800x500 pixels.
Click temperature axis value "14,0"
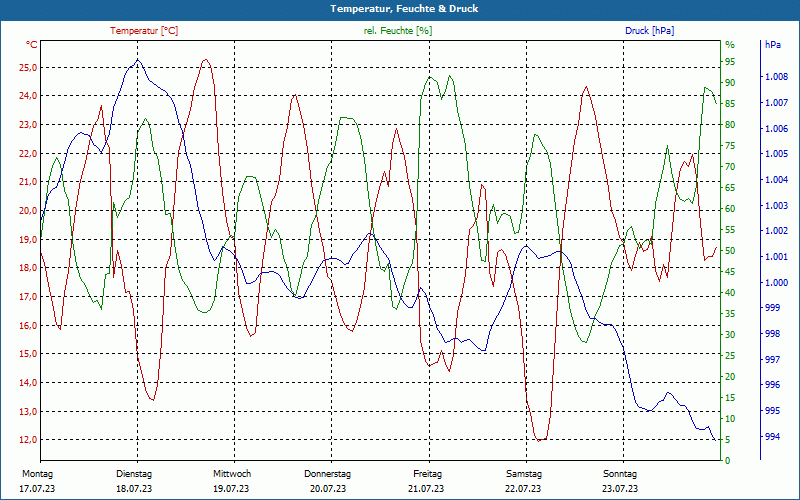click(x=28, y=383)
